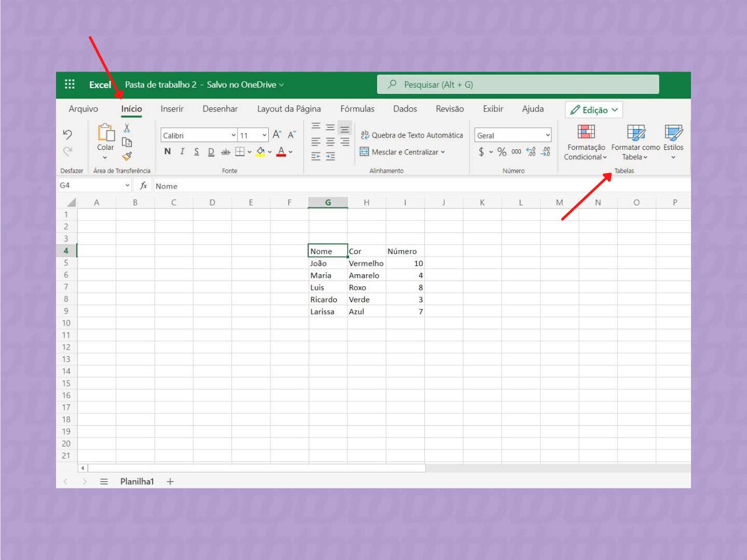
Task: Open the app launcher grid icon
Action: (70, 85)
